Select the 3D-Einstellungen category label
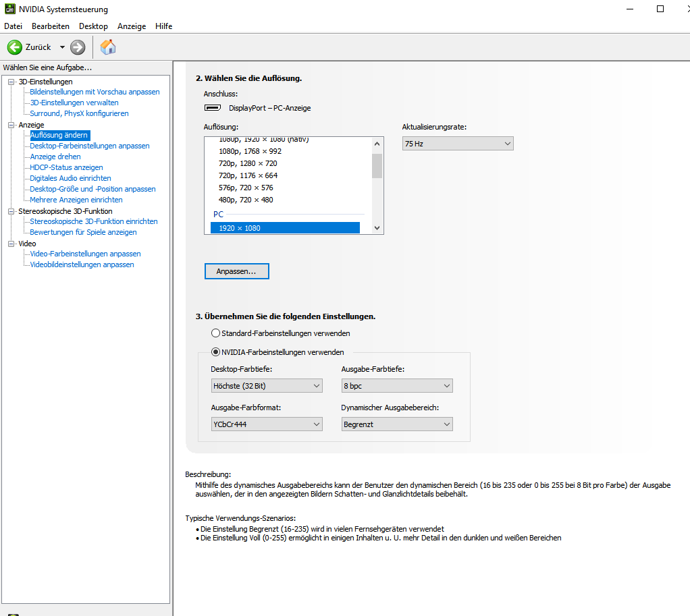 pyautogui.click(x=45, y=82)
